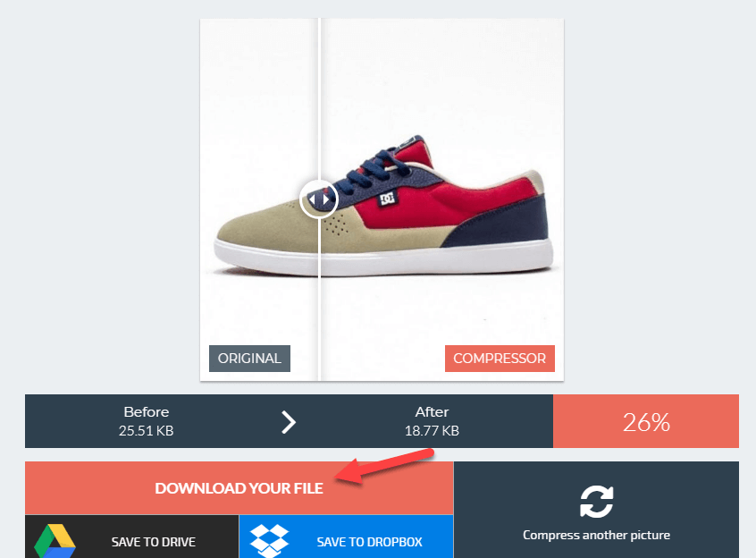Click the After 18.77 KB size text
The width and height of the screenshot is (756, 558).
pos(432,421)
